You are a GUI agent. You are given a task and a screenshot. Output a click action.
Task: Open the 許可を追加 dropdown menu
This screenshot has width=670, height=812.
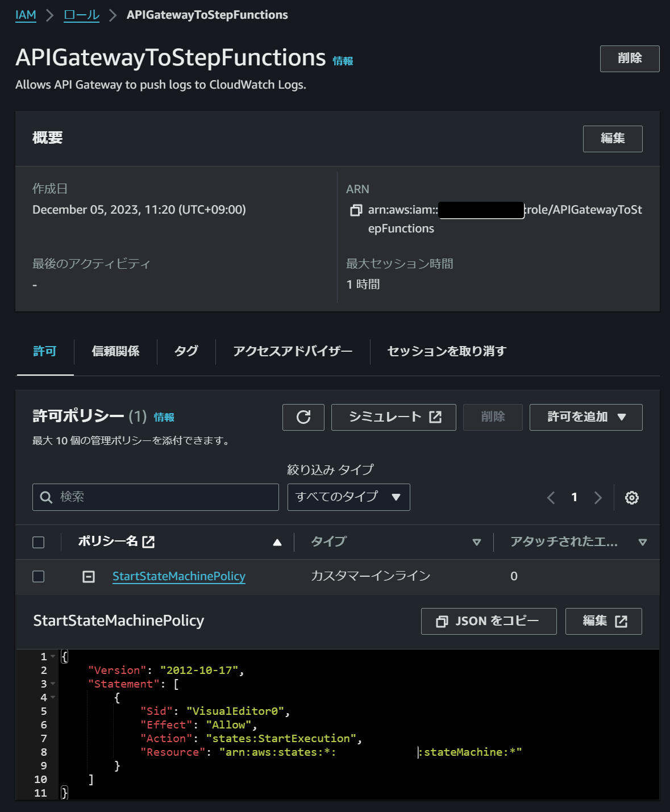[585, 417]
